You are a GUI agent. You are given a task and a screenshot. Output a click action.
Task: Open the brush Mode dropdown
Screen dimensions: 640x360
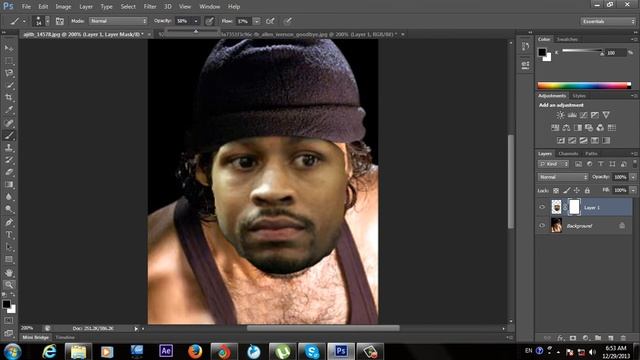(x=118, y=21)
